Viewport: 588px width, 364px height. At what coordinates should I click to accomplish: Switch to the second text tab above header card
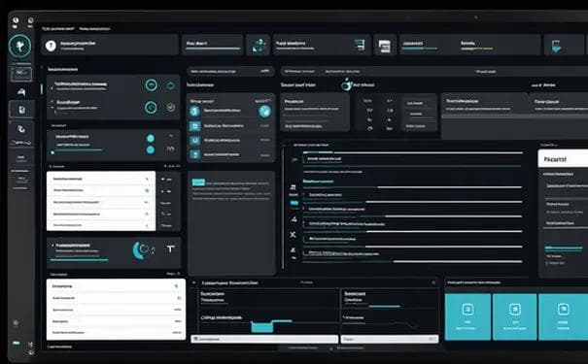tap(94, 29)
